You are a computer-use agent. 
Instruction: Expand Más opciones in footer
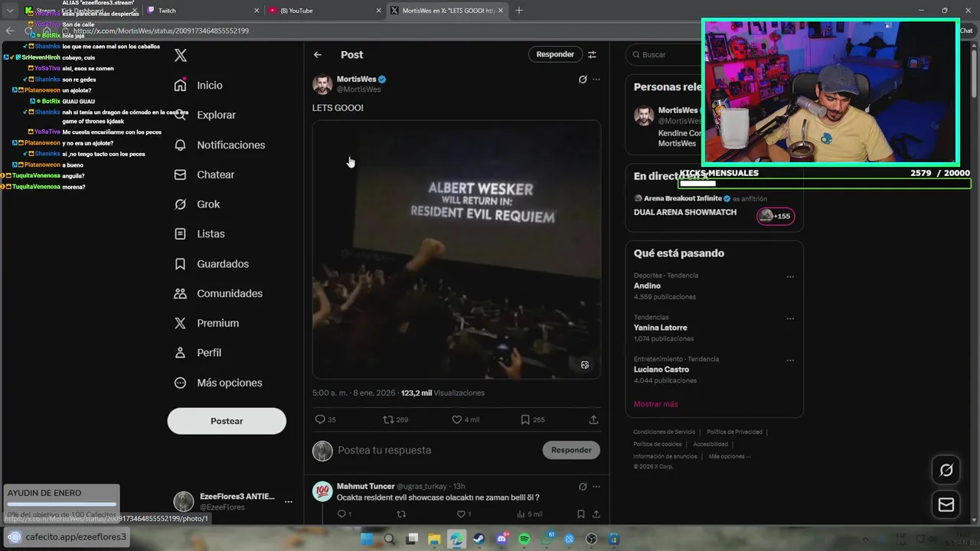[730, 457]
